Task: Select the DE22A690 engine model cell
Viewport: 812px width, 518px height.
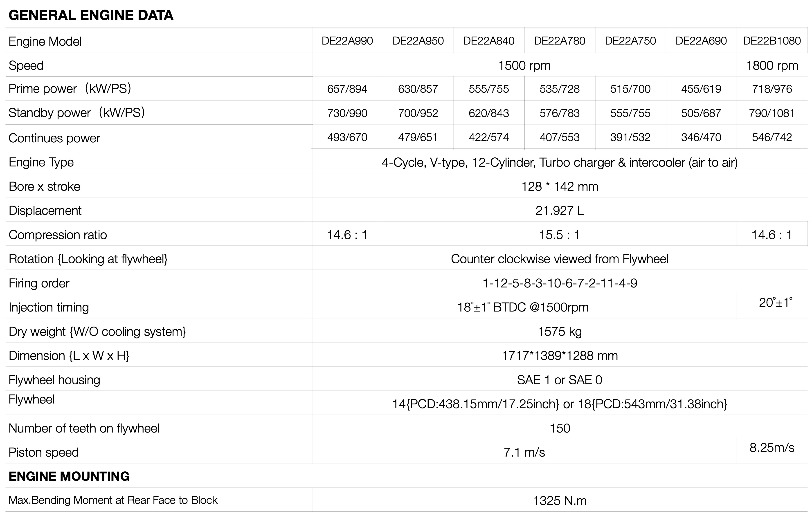Action: (x=701, y=41)
